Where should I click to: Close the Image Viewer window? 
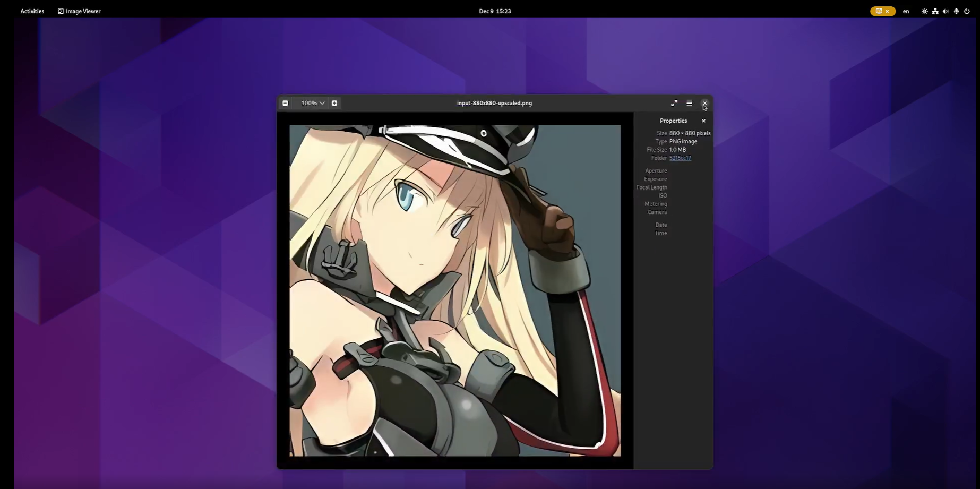tap(704, 103)
